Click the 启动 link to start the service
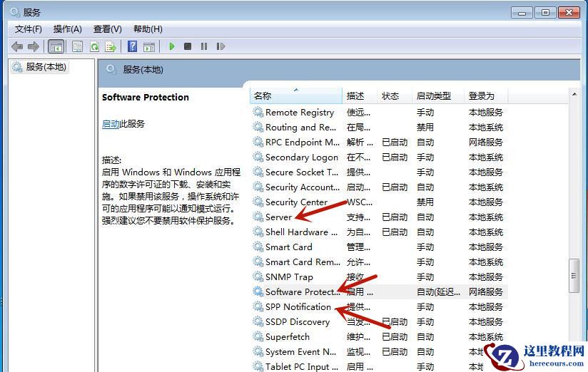The width and height of the screenshot is (588, 372). [110, 124]
